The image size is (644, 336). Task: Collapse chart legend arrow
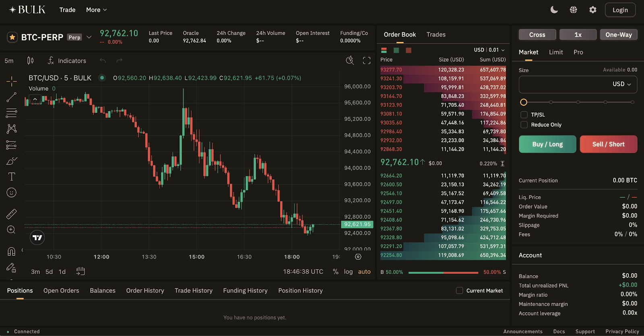[35, 99]
